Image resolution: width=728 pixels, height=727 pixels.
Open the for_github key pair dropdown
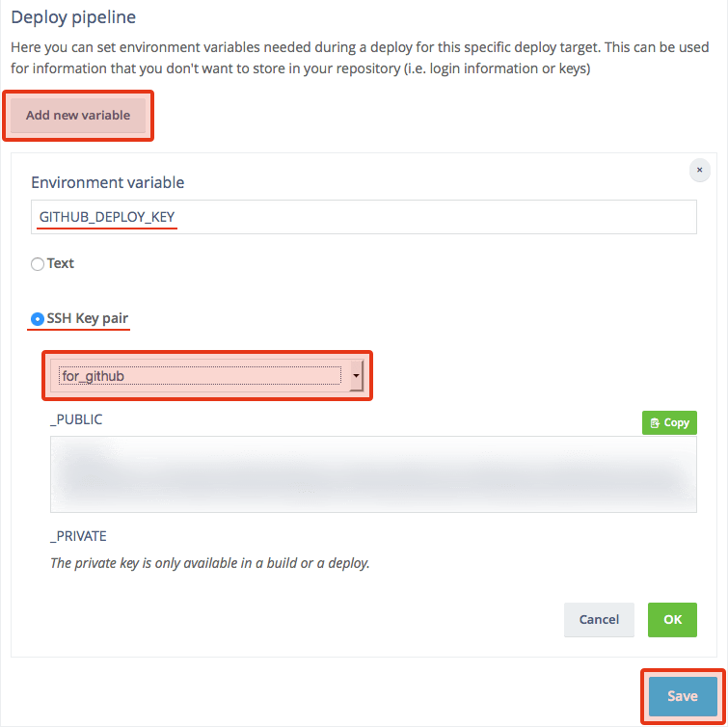coord(200,376)
